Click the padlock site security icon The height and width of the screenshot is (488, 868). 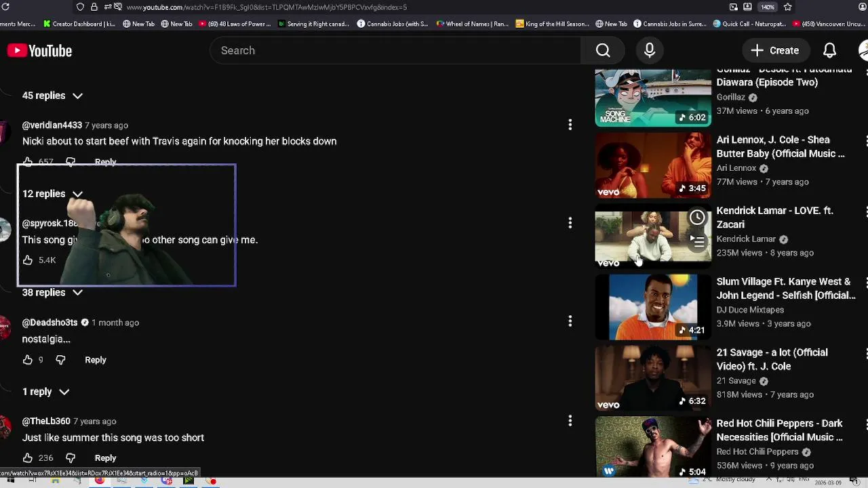pos(94,7)
